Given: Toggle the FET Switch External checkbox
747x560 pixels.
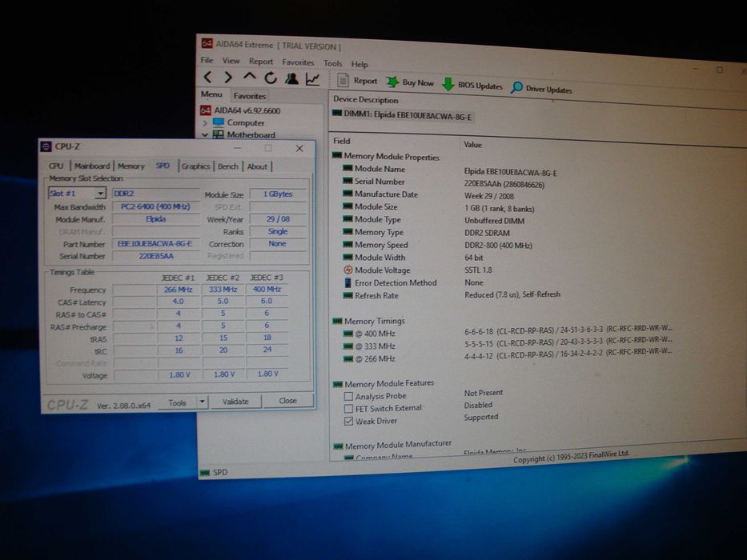Looking at the screenshot, I should pos(349,409).
